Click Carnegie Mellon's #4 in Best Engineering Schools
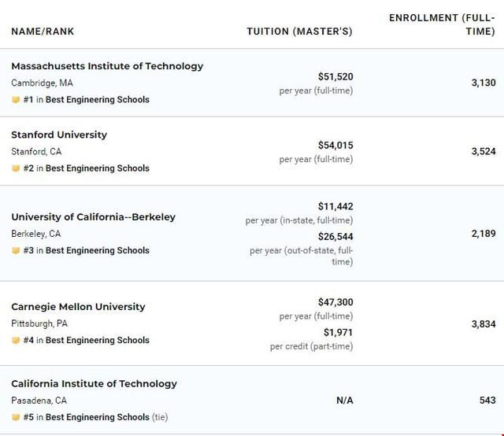Viewport: 504px width, 436px height. tap(87, 341)
